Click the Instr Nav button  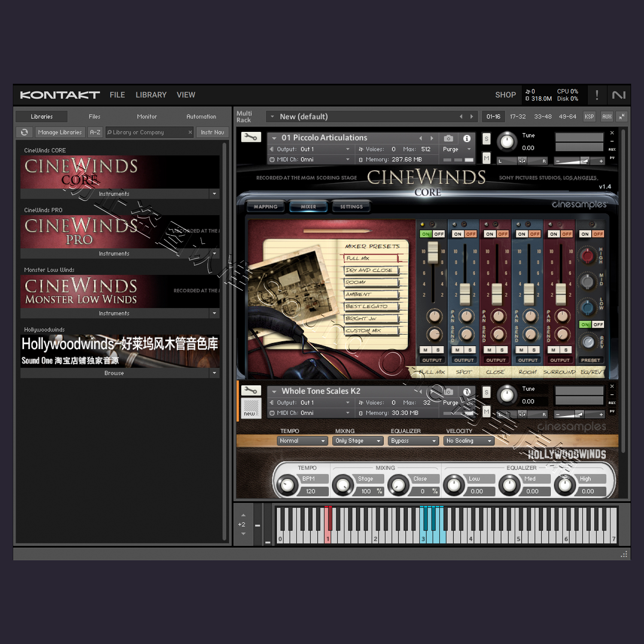click(x=213, y=132)
